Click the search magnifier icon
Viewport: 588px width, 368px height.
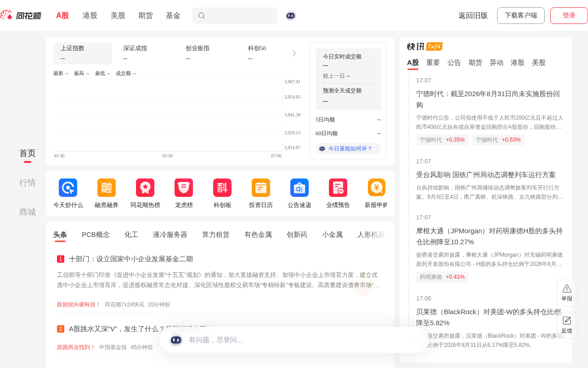pos(202,16)
